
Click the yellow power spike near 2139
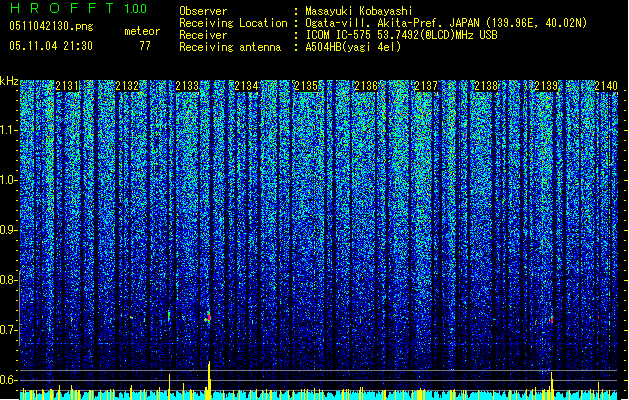552,386
